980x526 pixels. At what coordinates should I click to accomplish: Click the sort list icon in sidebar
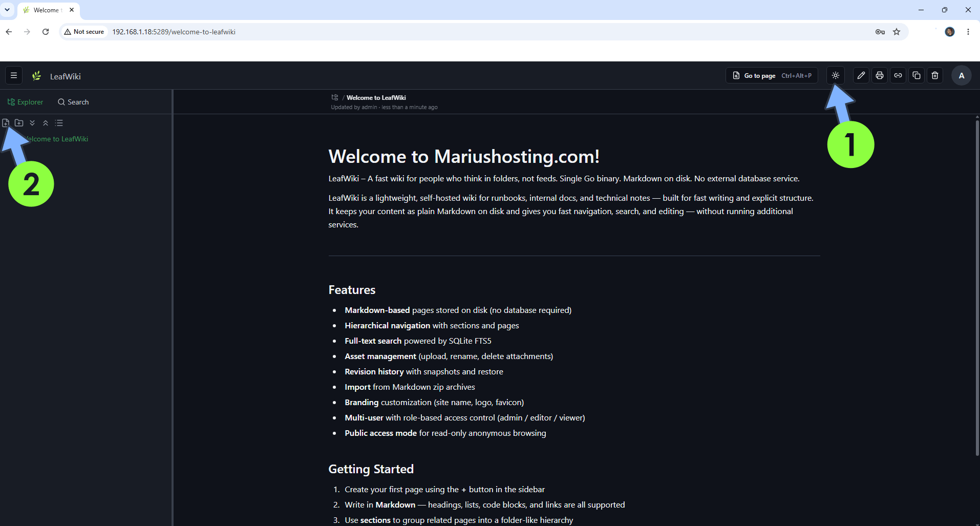pyautogui.click(x=59, y=123)
